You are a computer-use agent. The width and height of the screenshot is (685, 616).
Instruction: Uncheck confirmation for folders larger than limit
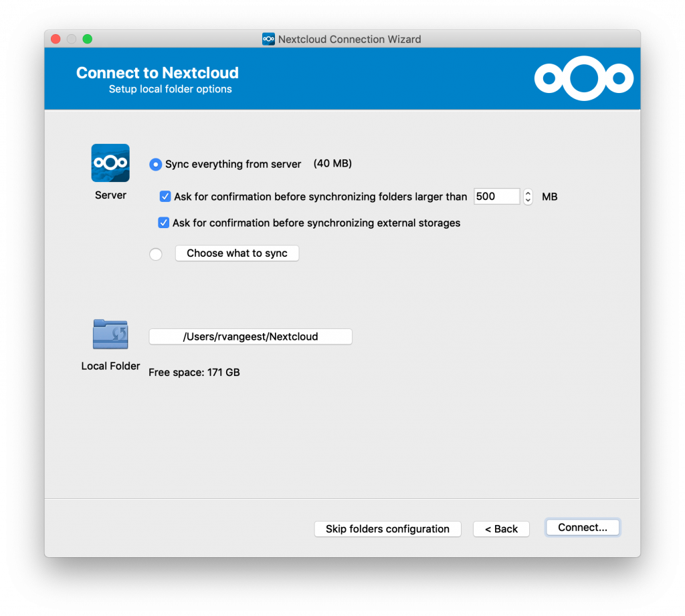(x=165, y=197)
